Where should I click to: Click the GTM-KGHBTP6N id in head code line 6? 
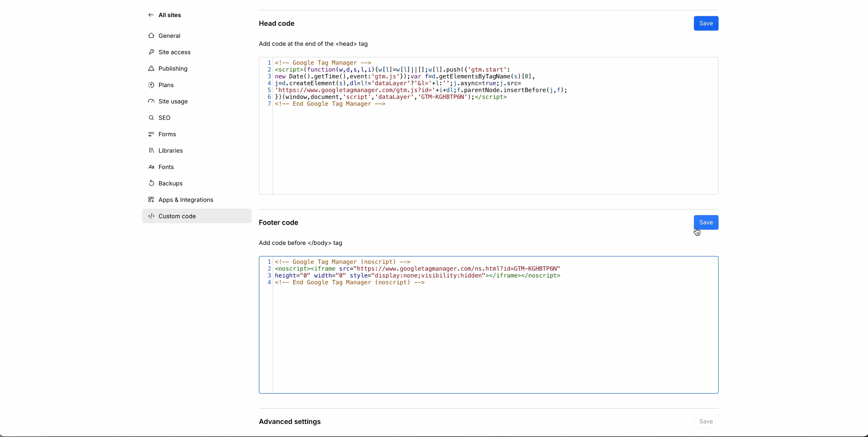[443, 97]
